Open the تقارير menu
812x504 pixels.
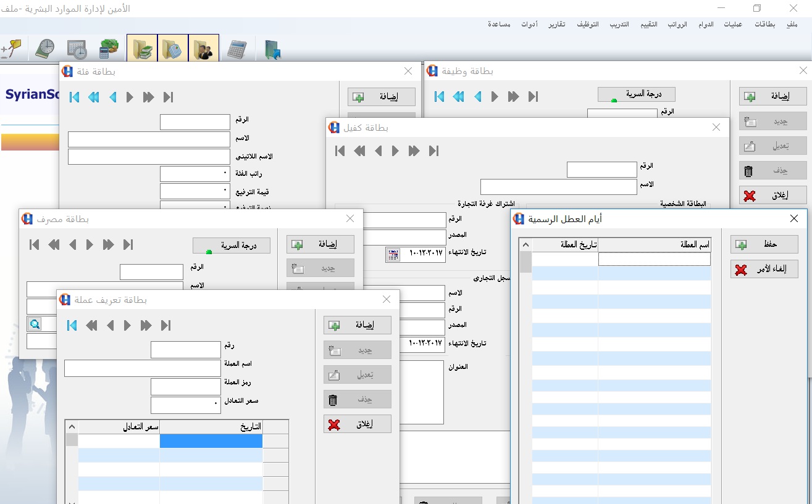coord(557,25)
